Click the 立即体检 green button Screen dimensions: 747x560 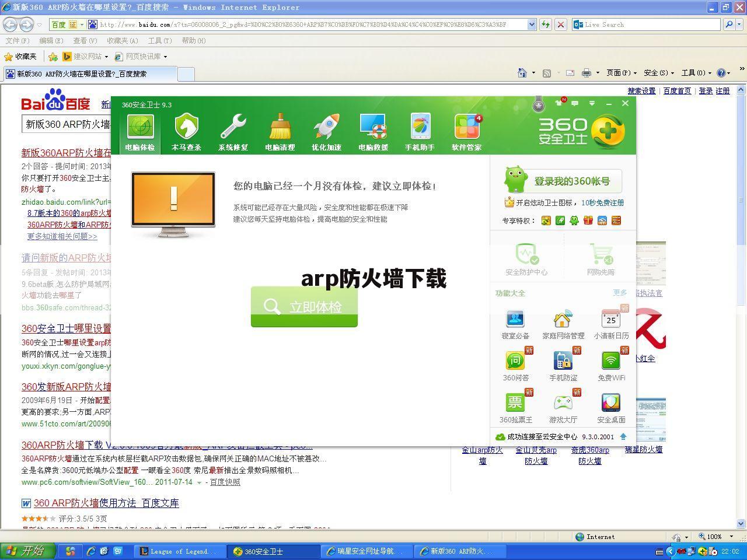point(304,307)
